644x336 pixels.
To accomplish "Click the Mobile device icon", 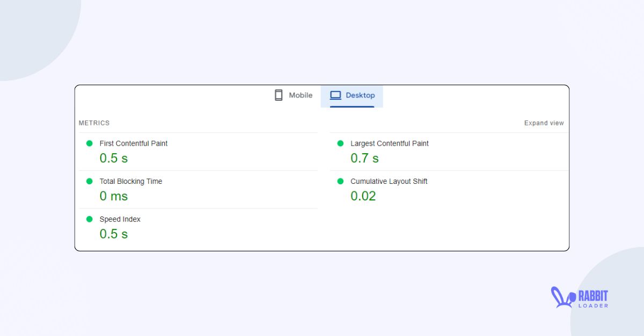I will (279, 95).
